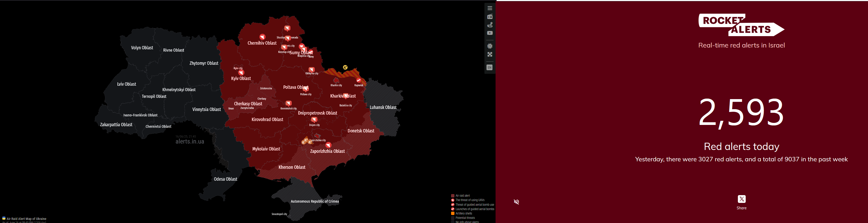This screenshot has height=223, width=868.
Task: Click UAV marker over Konotop city
Action: pyautogui.click(x=285, y=47)
